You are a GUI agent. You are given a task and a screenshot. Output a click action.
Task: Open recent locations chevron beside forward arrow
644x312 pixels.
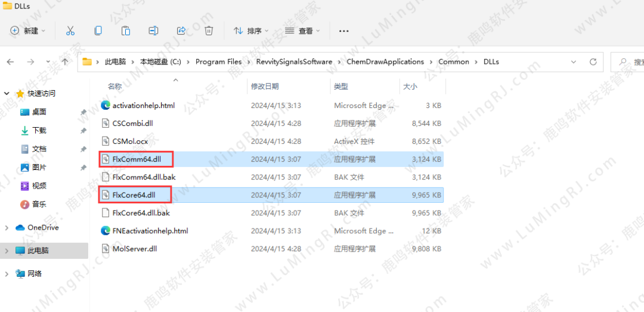click(x=48, y=61)
